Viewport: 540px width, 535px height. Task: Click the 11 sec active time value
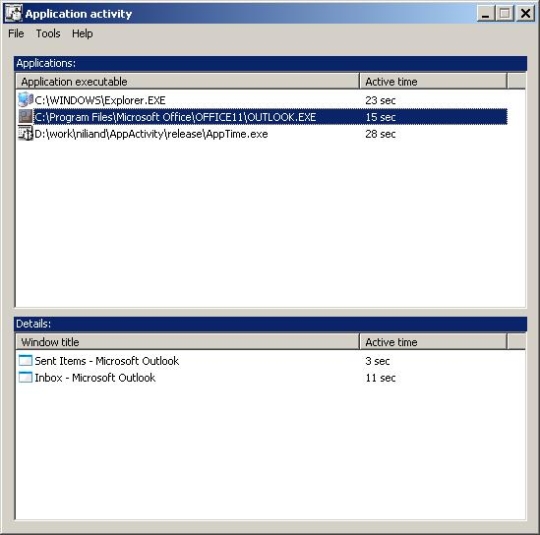[x=380, y=378]
